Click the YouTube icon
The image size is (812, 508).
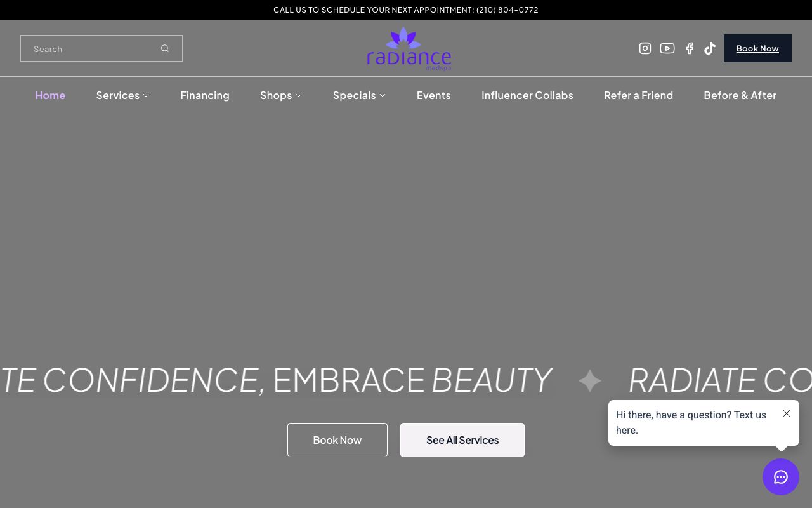click(x=667, y=48)
